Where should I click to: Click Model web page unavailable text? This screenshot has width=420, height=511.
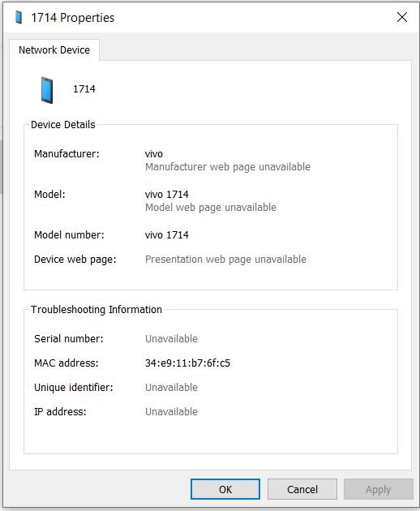(x=211, y=208)
